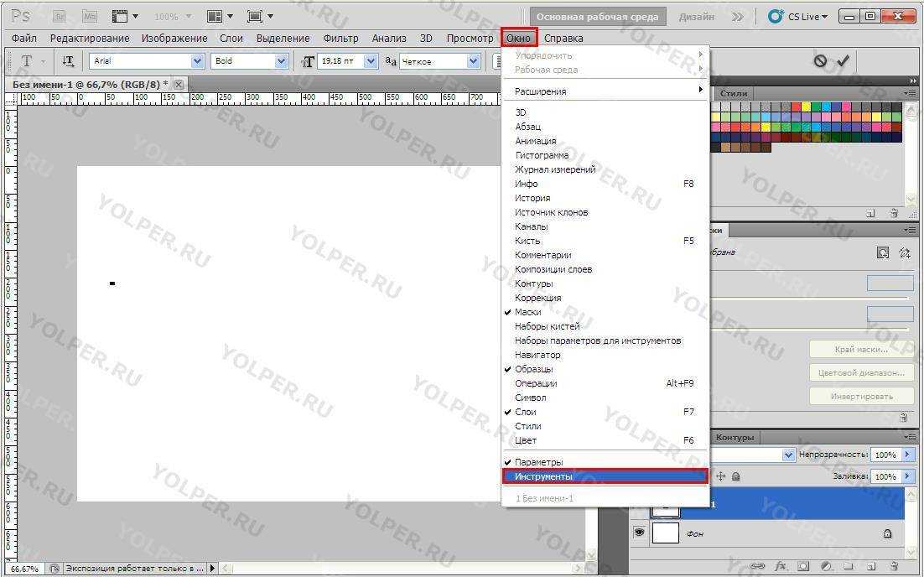Screen dimensions: 924x577
Task: Create a new layer group folder
Action: click(x=849, y=566)
